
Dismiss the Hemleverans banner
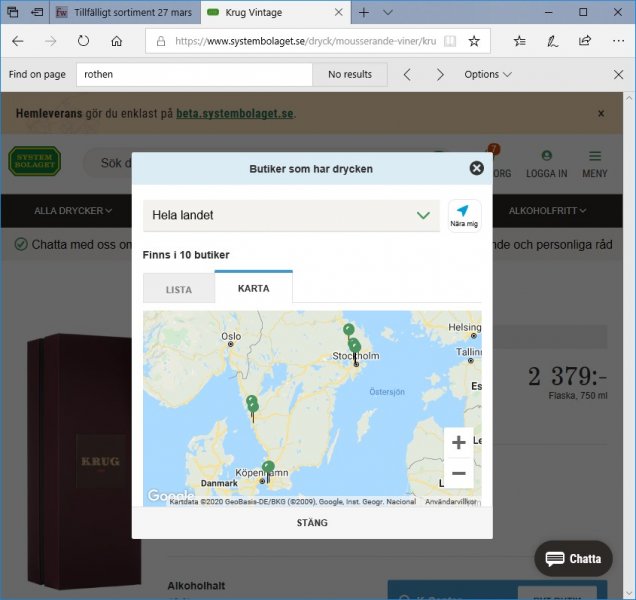point(601,114)
